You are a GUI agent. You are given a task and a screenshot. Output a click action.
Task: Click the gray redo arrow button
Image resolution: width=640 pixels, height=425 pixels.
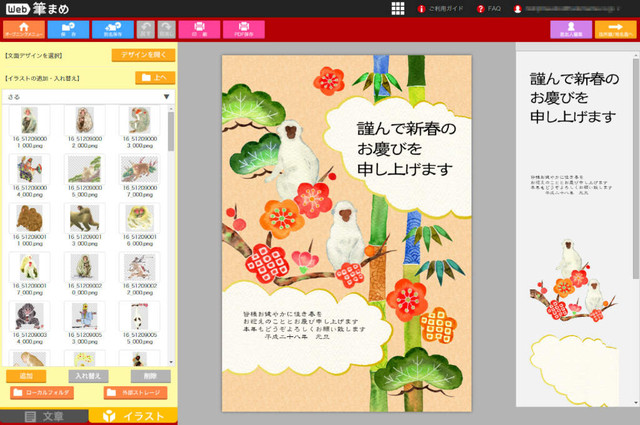pos(167,29)
